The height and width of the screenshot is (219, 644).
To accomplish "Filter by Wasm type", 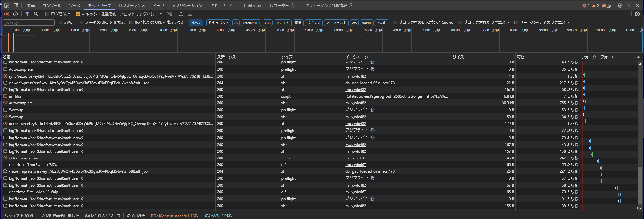I will 367,23.
